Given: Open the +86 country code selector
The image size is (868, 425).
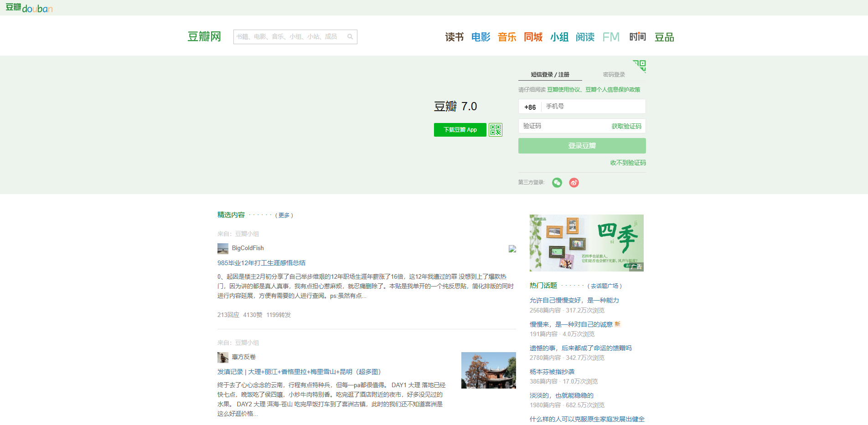Looking at the screenshot, I should 530,107.
